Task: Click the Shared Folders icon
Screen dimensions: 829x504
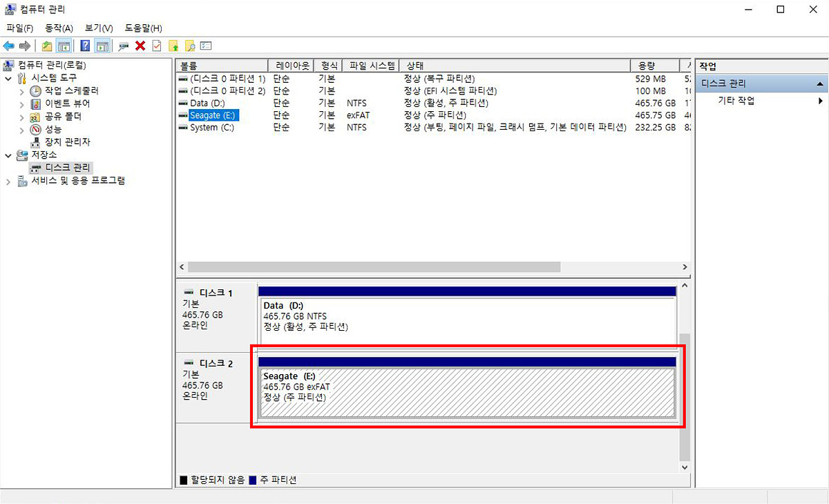Action: [36, 117]
